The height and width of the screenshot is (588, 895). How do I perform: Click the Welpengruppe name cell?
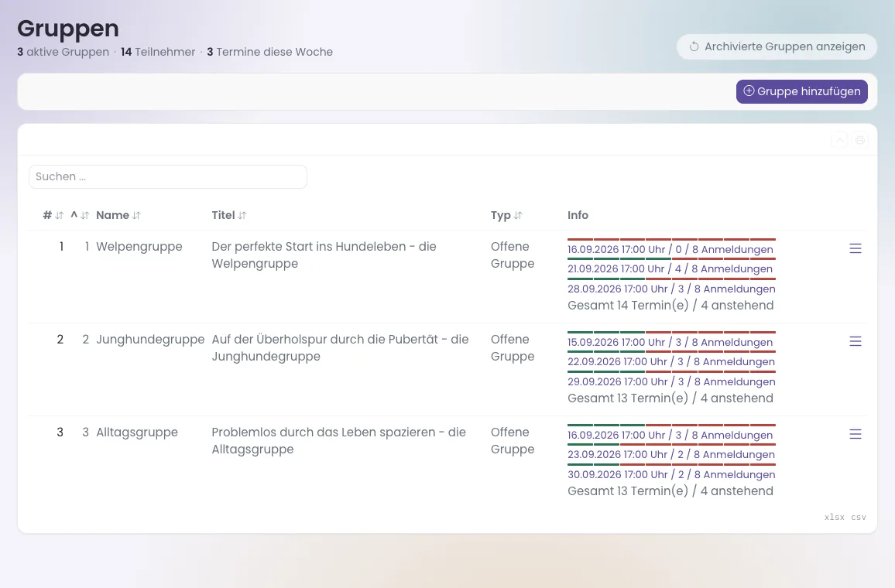click(x=139, y=247)
